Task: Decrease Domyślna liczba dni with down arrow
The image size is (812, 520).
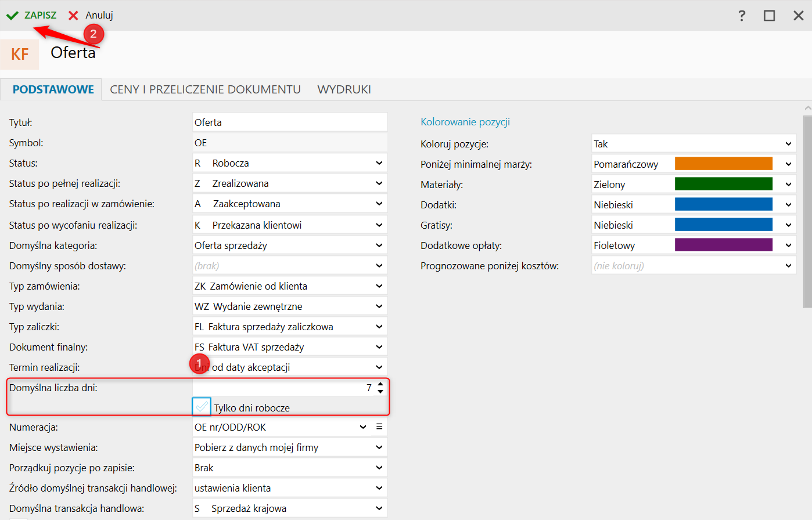Action: click(380, 392)
